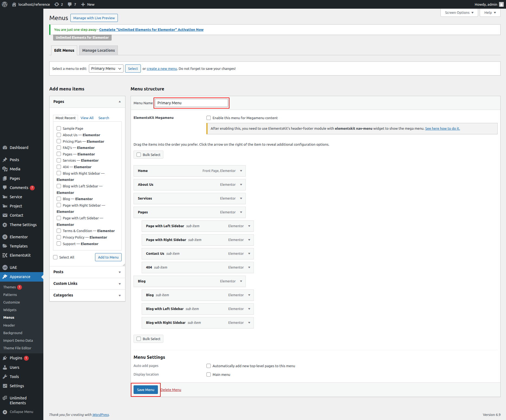This screenshot has height=420, width=506.
Task: Click the admin avatar icon
Action: 501,4
